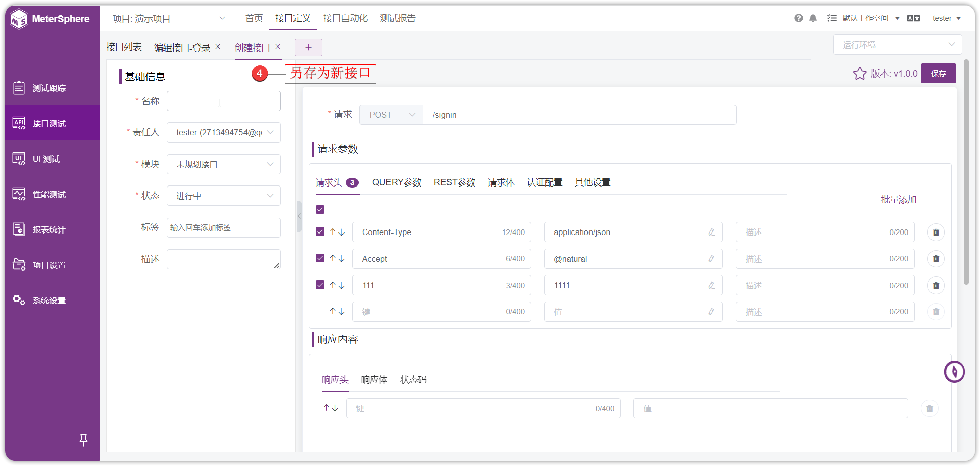Close the 编辑接口-登录 tab
The image size is (980, 466).
tap(218, 47)
